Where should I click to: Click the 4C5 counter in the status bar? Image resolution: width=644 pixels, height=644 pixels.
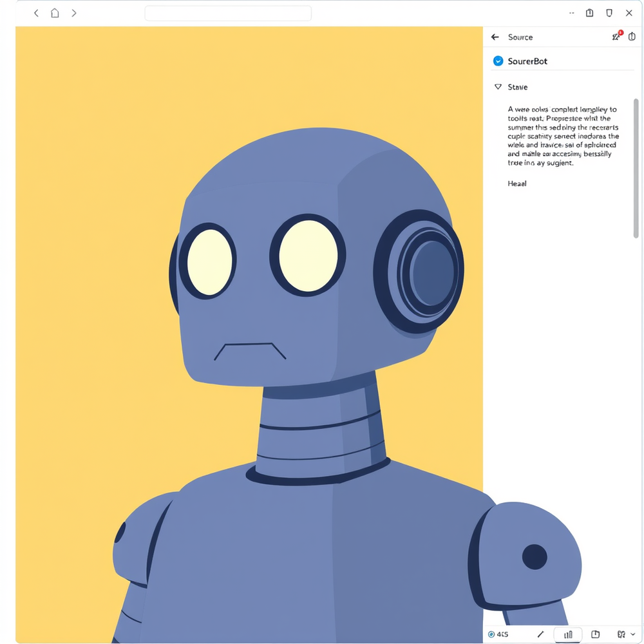(x=504, y=634)
